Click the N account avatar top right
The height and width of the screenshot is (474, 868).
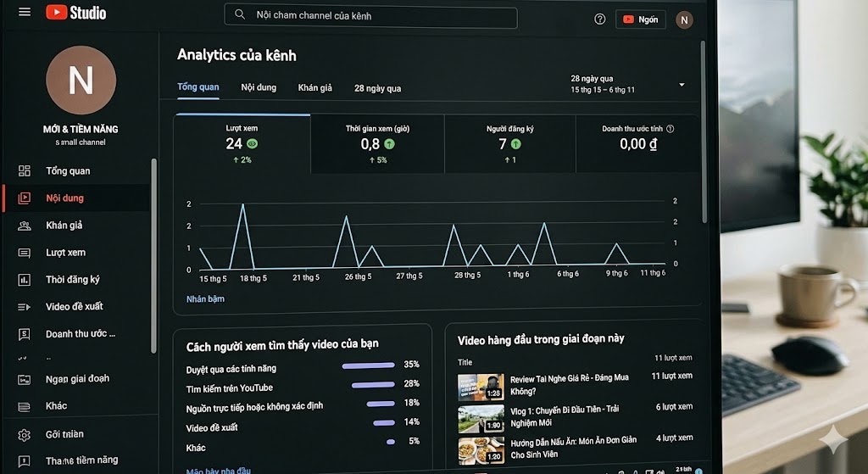click(684, 20)
